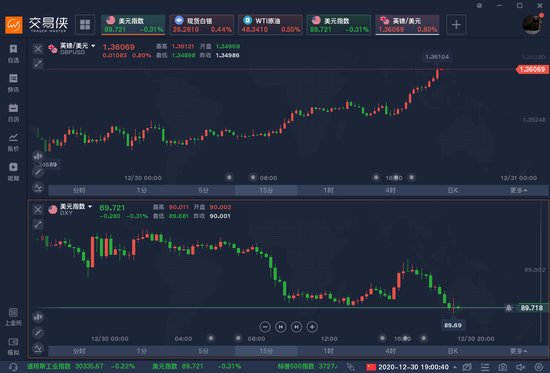Toggle the crossed-out window icon in status bar

pos(467,367)
